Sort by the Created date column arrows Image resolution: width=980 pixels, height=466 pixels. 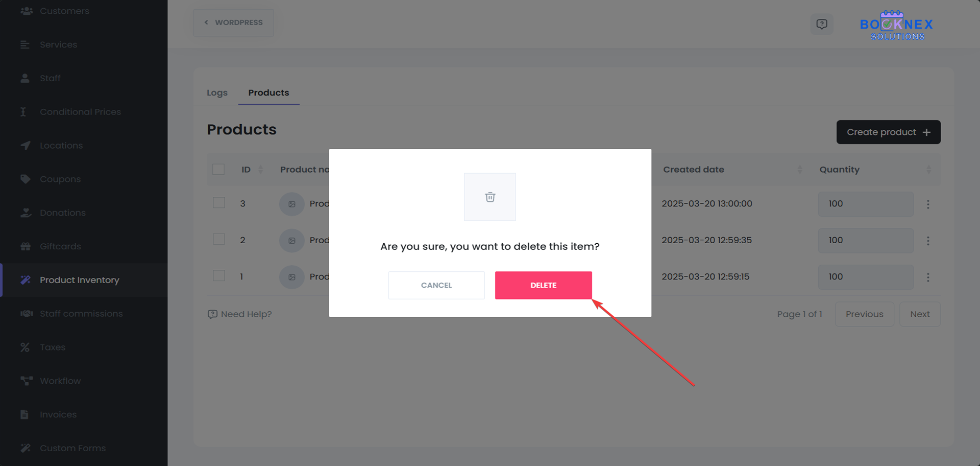coord(799,170)
